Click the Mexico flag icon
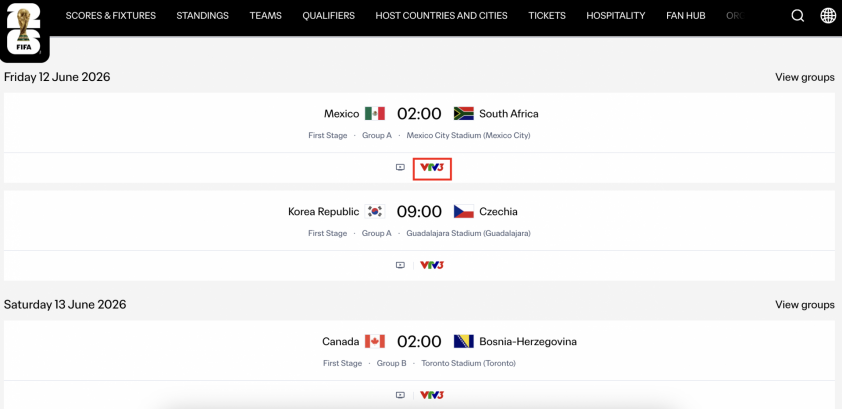The height and width of the screenshot is (409, 842). click(x=375, y=114)
